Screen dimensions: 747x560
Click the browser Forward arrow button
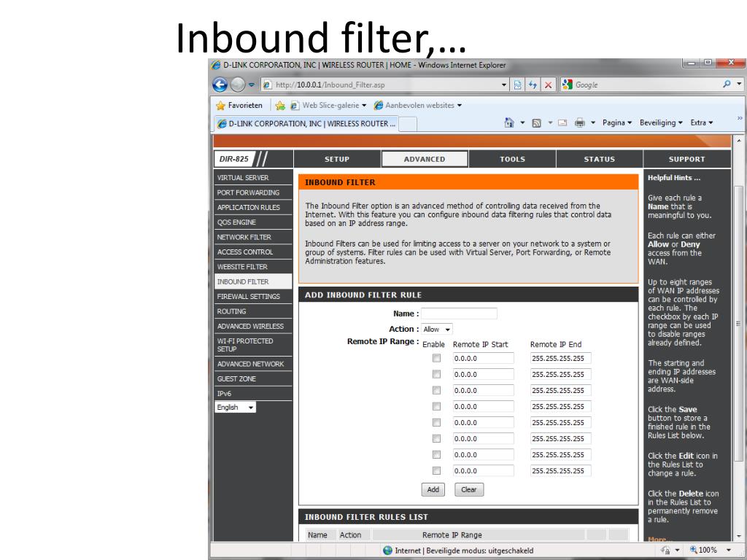[238, 85]
